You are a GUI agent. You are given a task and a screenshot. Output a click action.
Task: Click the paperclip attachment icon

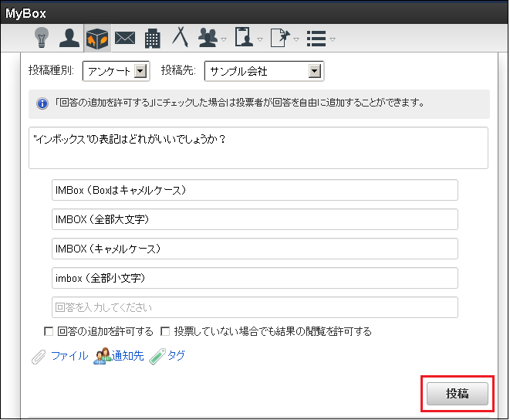coord(39,357)
